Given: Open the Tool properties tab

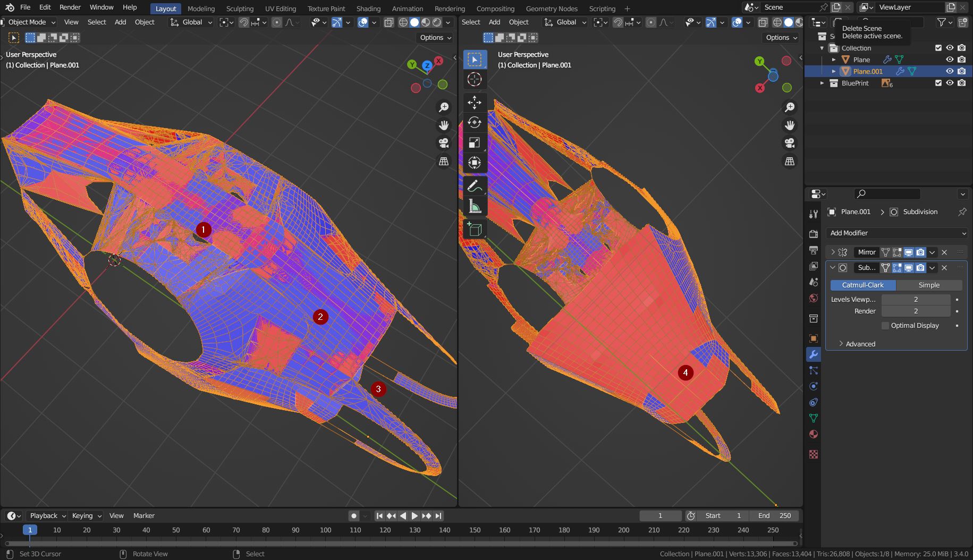Looking at the screenshot, I should pos(813,214).
